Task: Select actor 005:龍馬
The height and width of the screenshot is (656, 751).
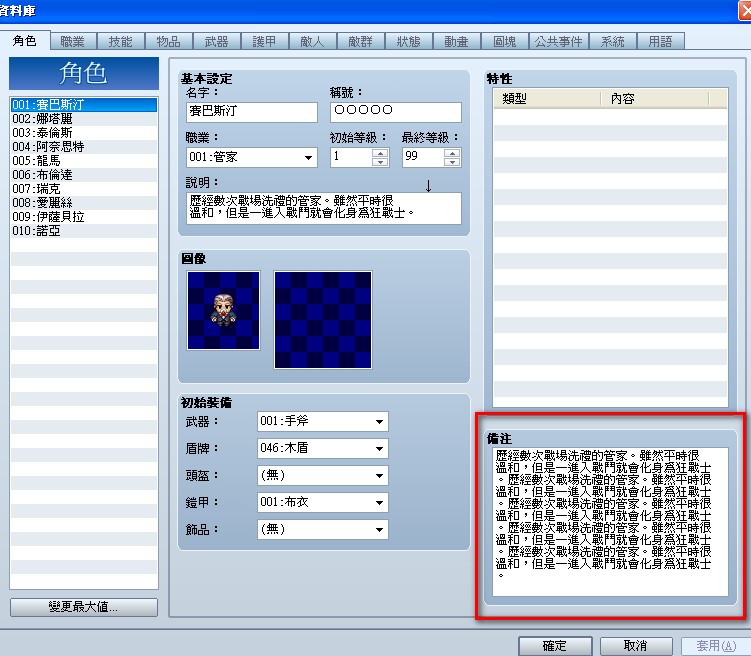Action: coord(84,161)
